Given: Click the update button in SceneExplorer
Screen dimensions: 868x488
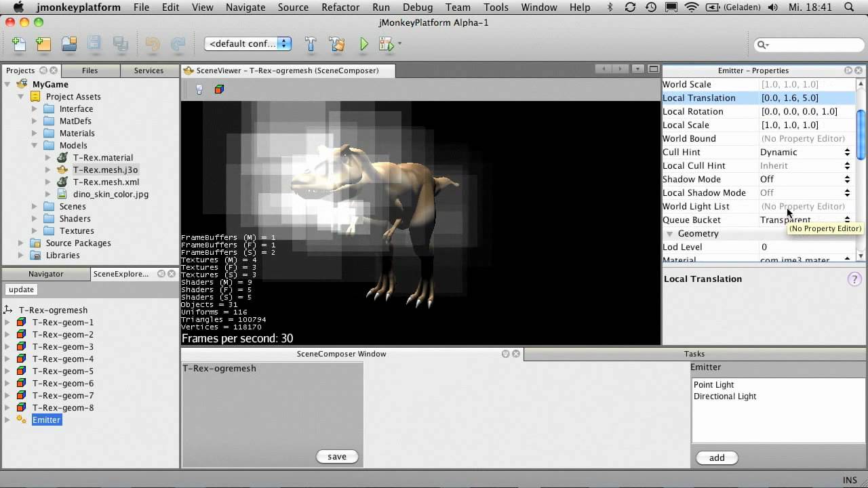Looking at the screenshot, I should coord(22,289).
